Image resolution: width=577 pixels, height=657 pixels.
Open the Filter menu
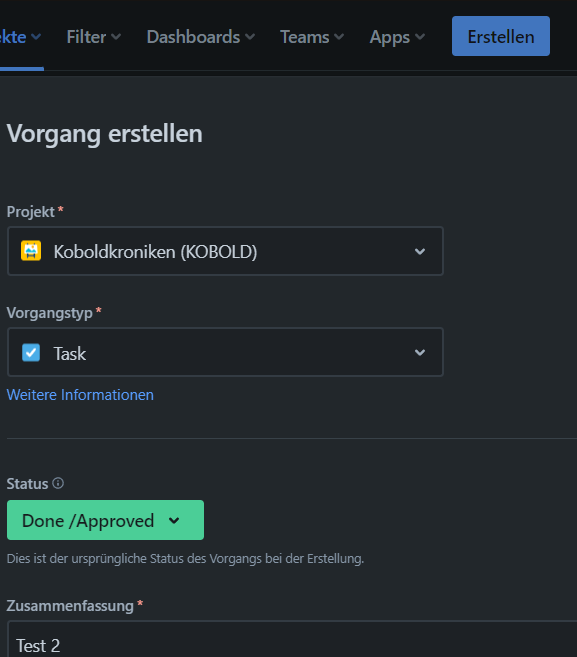pos(93,37)
